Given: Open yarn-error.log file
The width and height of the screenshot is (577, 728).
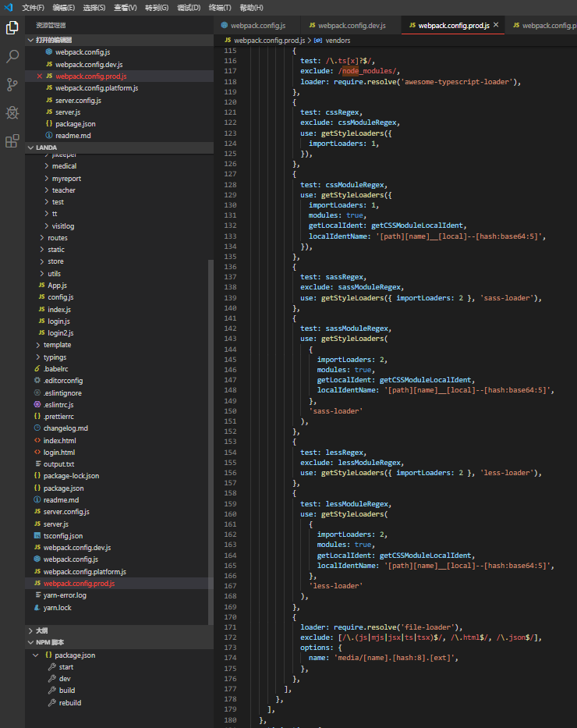Looking at the screenshot, I should [65, 595].
